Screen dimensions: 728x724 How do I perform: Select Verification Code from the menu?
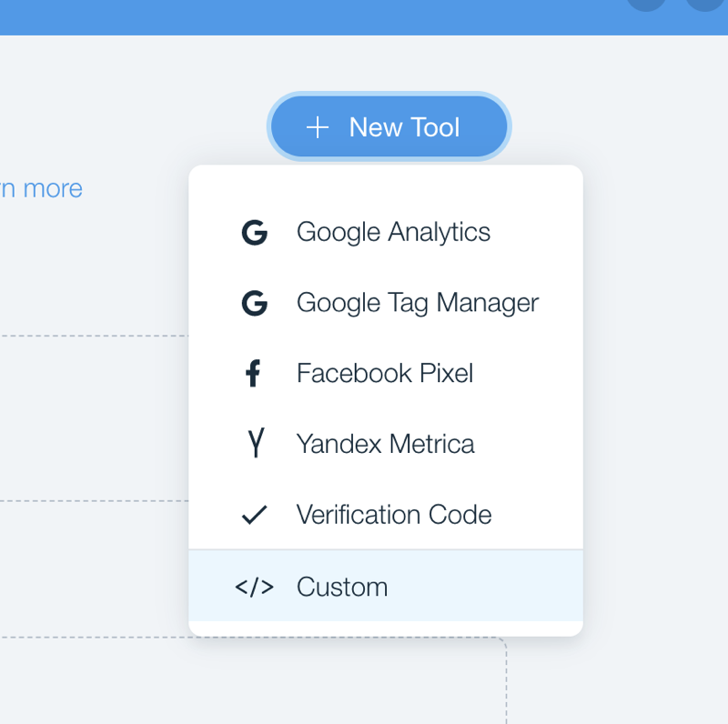pos(395,515)
